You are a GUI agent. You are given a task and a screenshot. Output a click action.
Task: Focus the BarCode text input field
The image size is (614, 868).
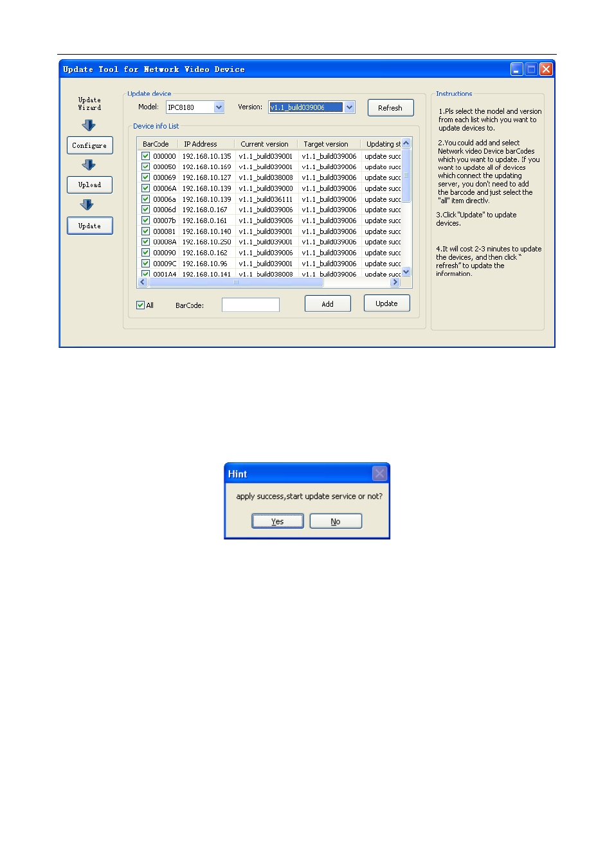coord(251,305)
